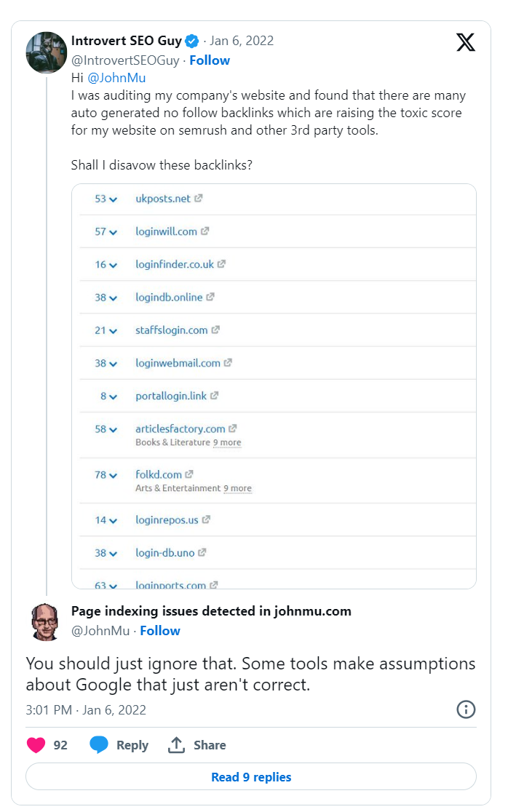Click Introvert SEO Guy verified badge
This screenshot has height=812, width=508.
(192, 41)
